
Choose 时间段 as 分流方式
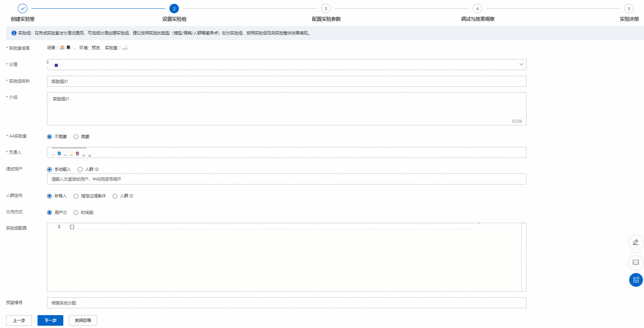(x=76, y=212)
